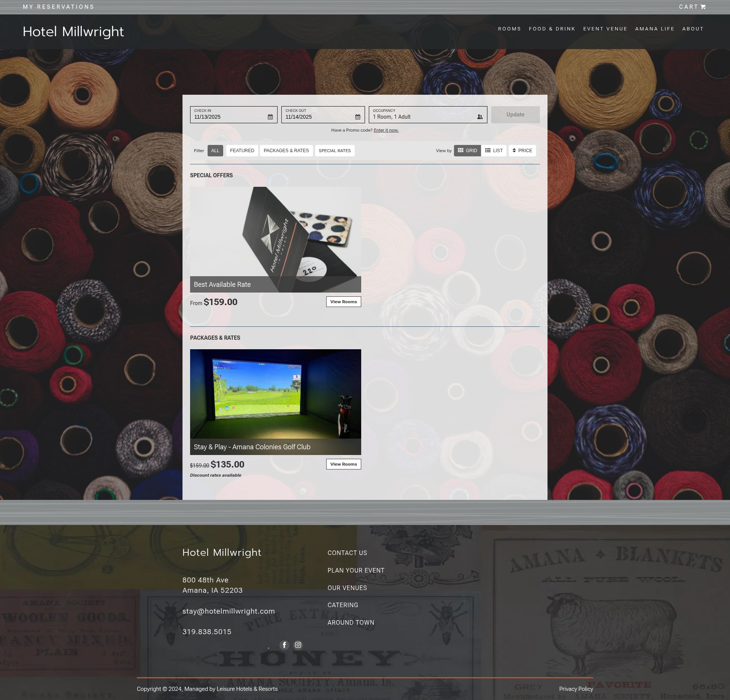This screenshot has height=700, width=730.
Task: Open the Rooms menu item
Action: click(509, 29)
